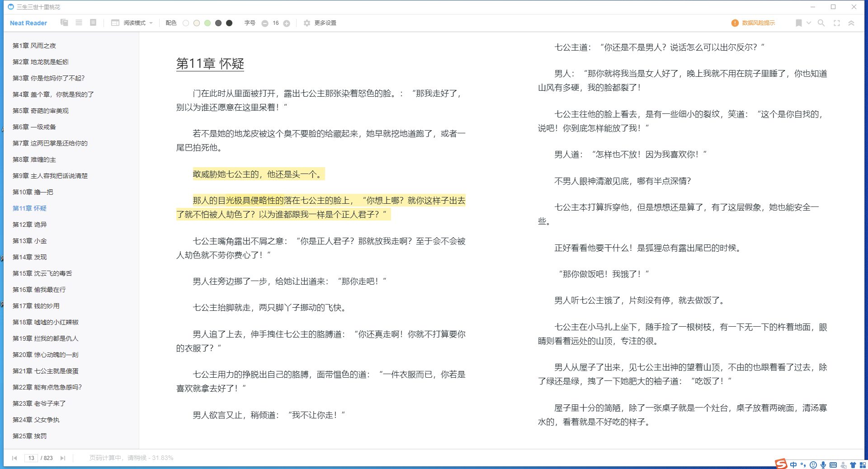Open chapter 第12章 诡异
The height and width of the screenshot is (469, 868).
[x=30, y=225]
